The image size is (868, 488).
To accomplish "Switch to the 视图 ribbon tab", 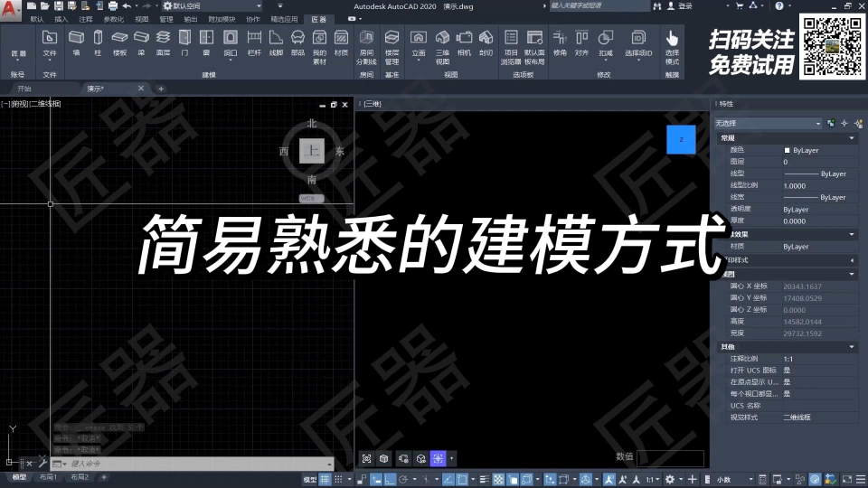I will (142, 19).
